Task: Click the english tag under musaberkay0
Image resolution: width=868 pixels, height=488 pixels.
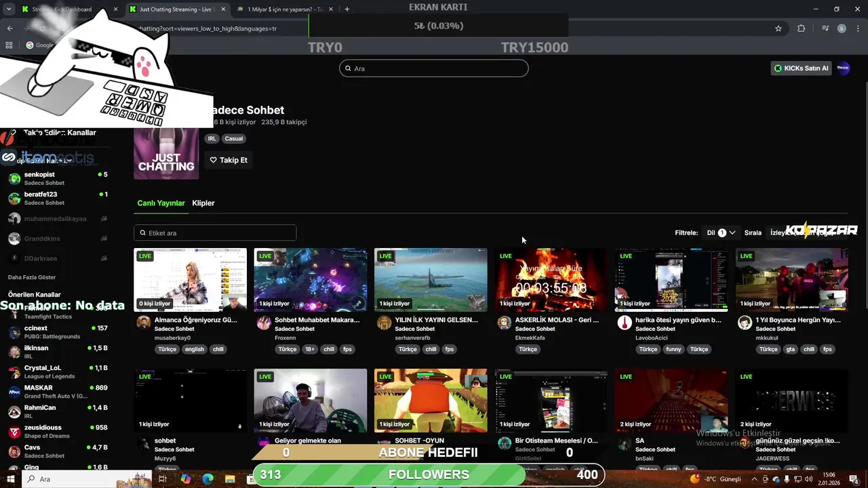Action: (194, 349)
